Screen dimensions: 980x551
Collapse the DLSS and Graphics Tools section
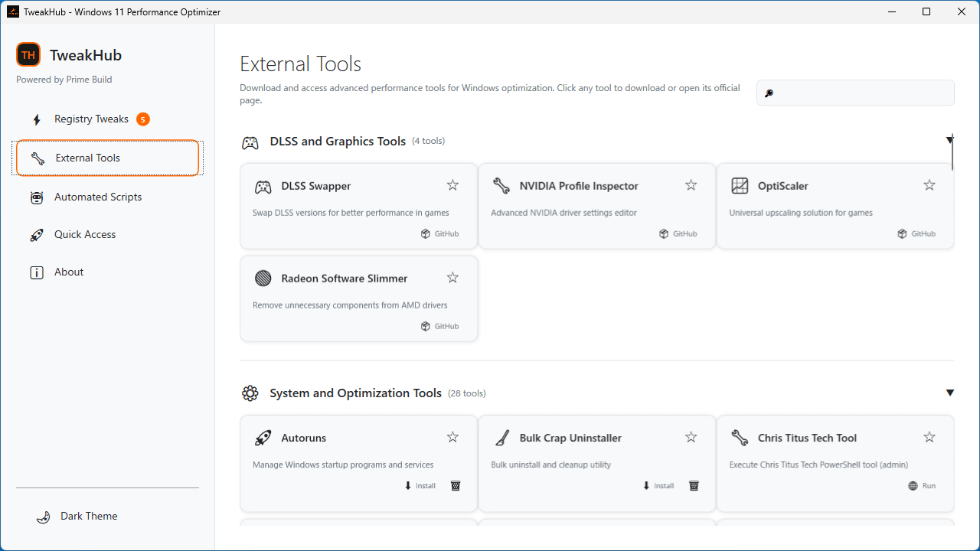[x=949, y=140]
